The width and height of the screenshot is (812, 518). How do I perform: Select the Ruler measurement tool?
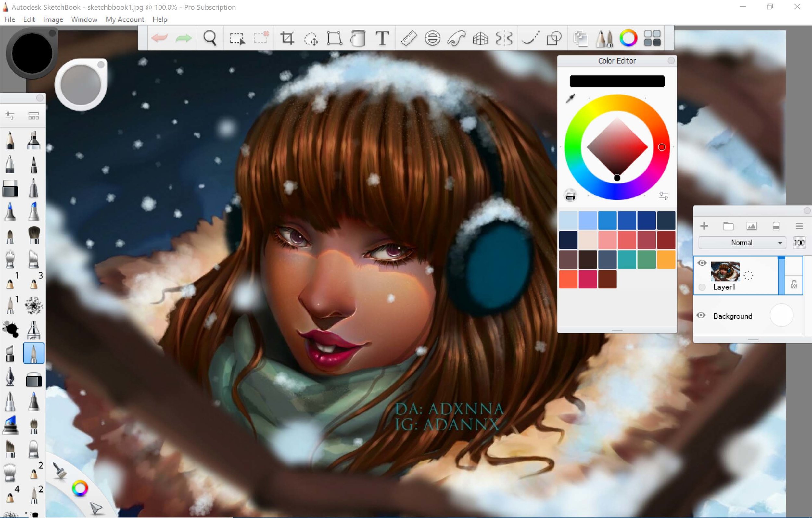pos(407,38)
